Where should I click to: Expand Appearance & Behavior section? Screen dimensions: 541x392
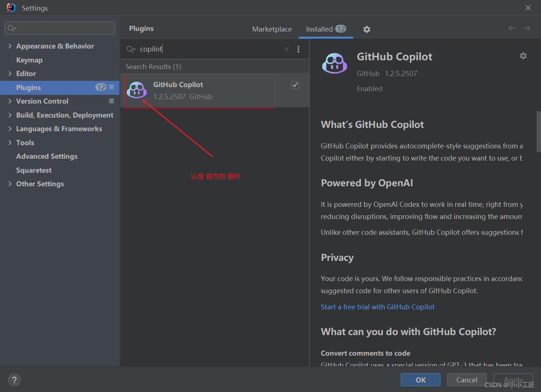click(10, 46)
